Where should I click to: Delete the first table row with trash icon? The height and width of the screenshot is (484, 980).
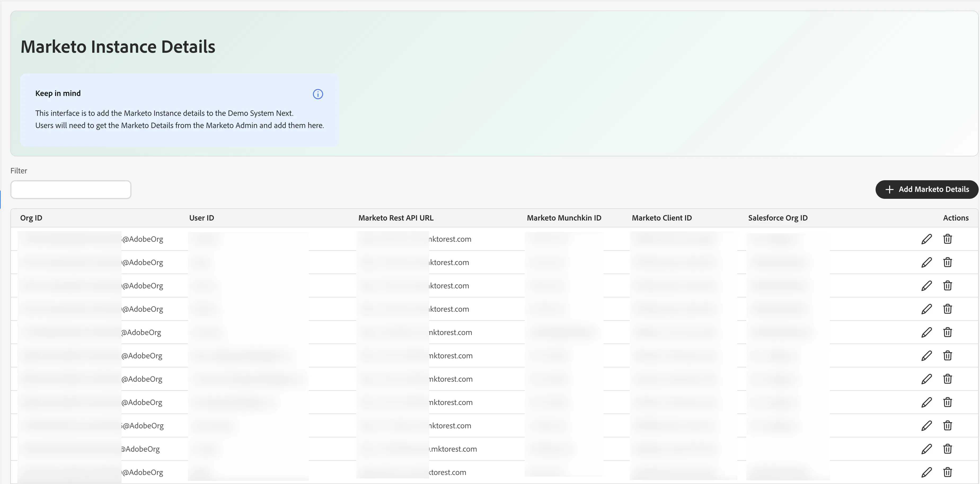point(947,239)
